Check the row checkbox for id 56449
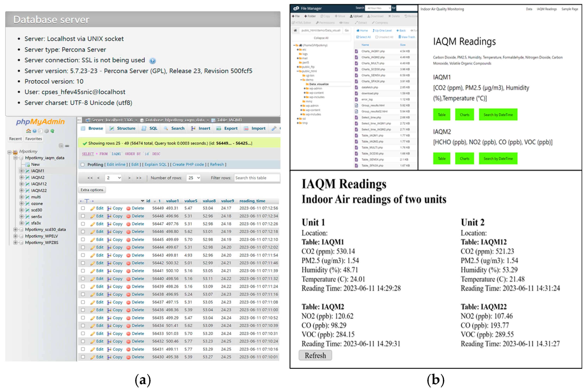This screenshot has height=392, width=586. [83, 208]
